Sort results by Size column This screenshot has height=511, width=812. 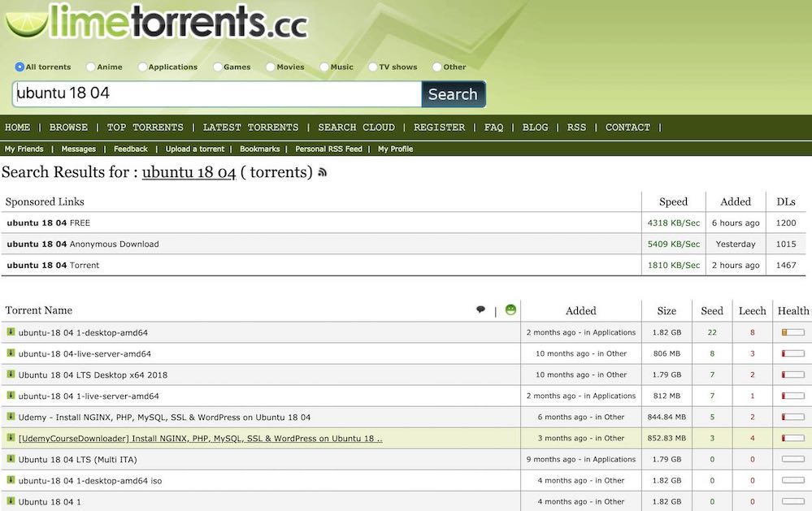point(667,310)
